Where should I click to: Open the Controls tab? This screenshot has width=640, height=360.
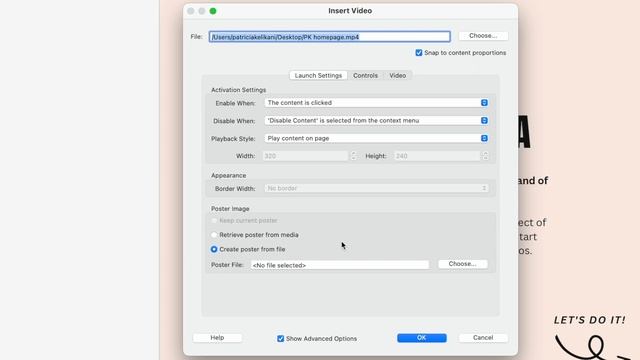(x=365, y=76)
